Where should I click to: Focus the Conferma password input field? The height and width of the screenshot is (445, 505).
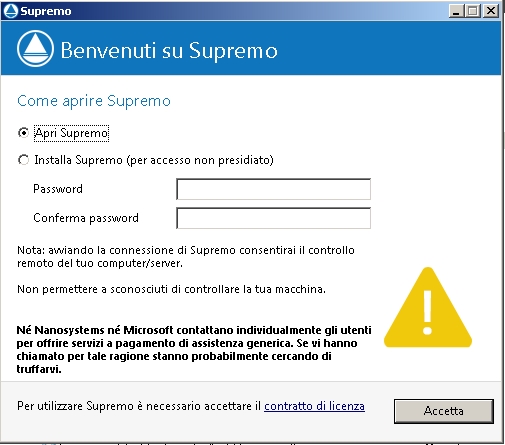click(x=273, y=218)
